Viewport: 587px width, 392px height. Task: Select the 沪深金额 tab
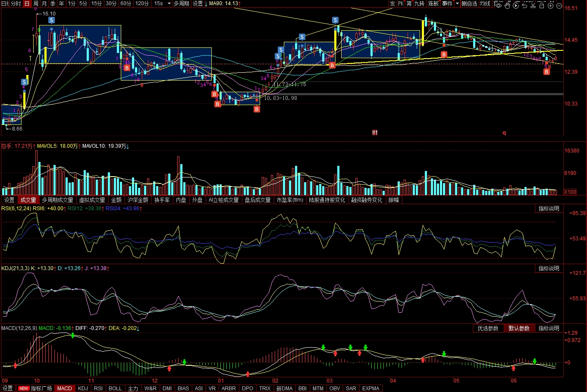point(138,200)
